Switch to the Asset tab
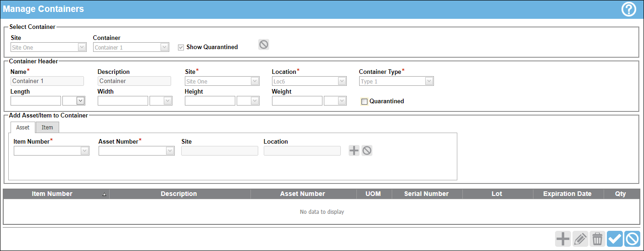Viewport: 644px width, 251px height. (x=23, y=128)
